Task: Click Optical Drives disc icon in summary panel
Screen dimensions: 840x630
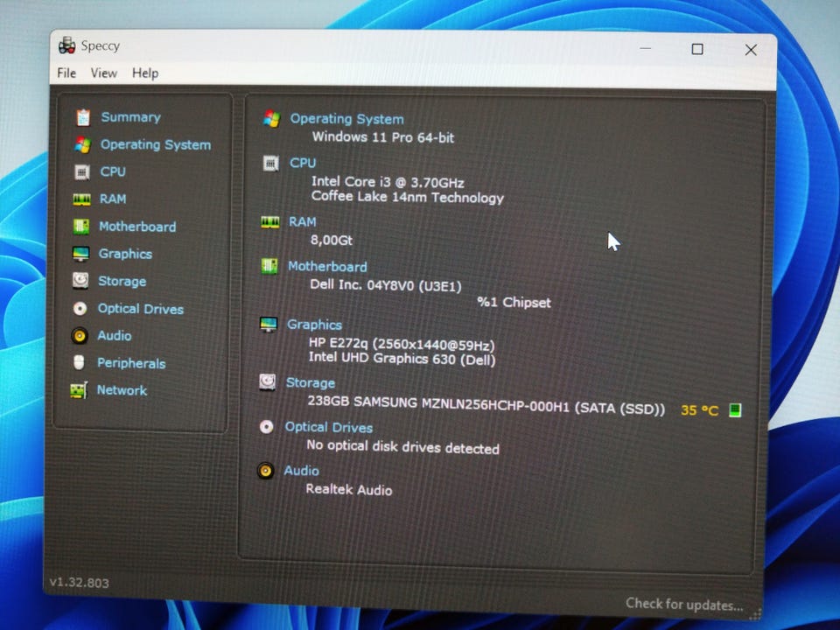Action: click(266, 426)
